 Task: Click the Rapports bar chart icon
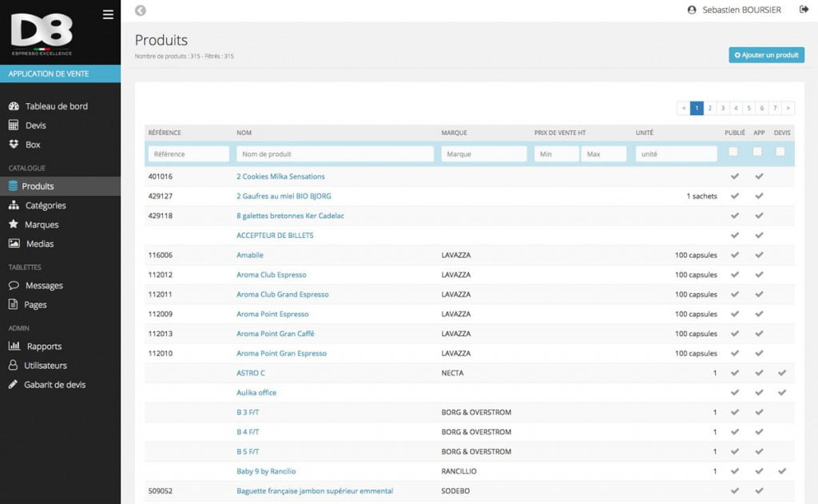click(14, 345)
